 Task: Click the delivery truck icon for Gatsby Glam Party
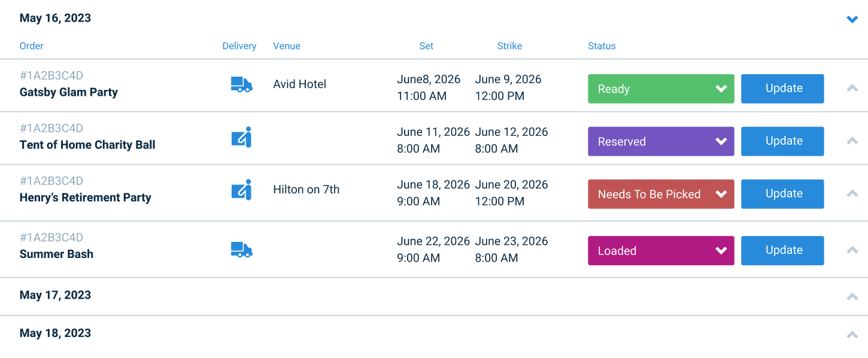point(241,84)
